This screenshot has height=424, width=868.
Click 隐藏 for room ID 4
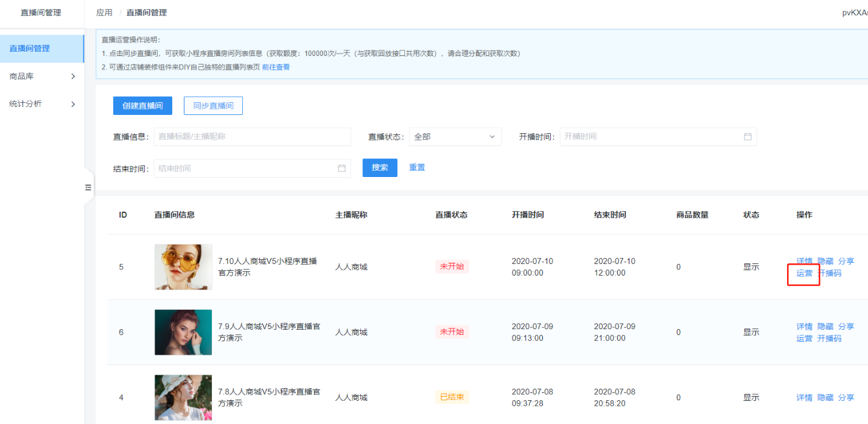(x=825, y=398)
